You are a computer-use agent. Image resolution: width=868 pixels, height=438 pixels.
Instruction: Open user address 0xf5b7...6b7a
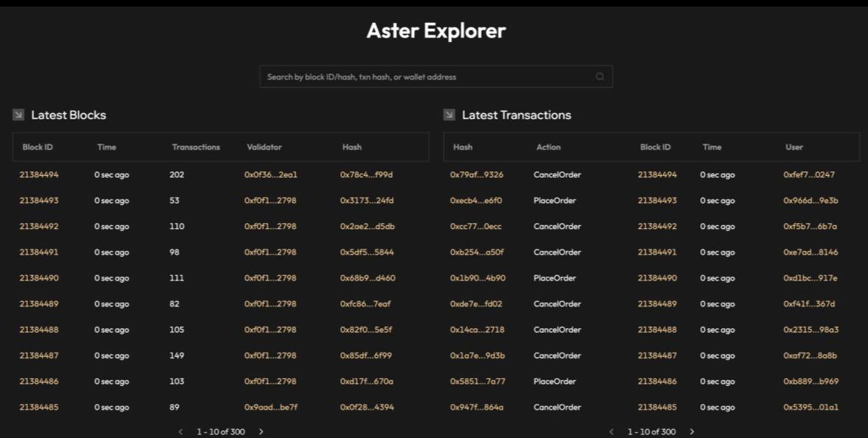click(810, 226)
